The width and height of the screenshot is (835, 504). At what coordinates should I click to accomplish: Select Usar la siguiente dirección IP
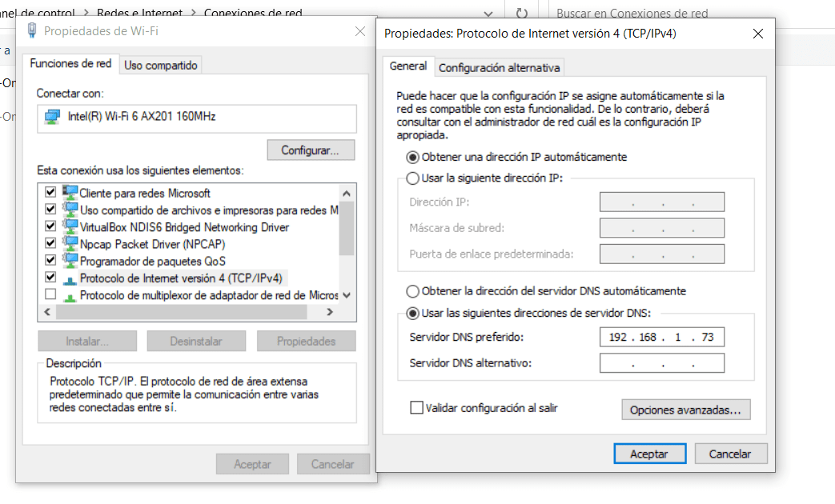tap(412, 178)
